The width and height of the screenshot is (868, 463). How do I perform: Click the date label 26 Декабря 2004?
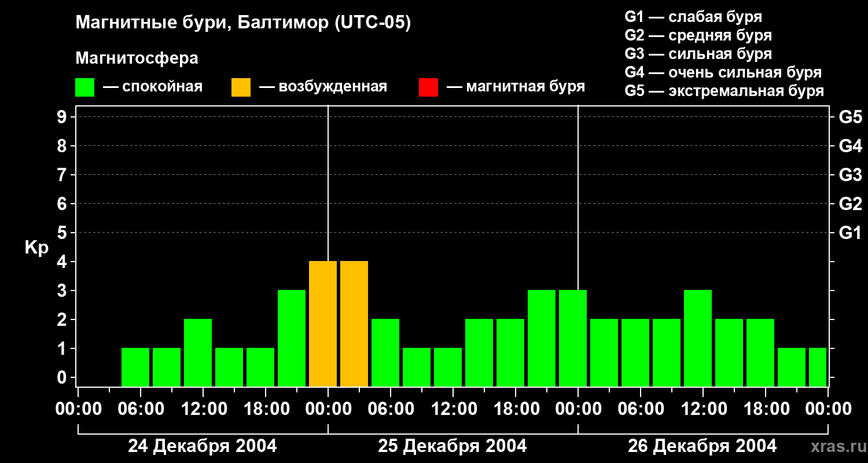click(x=703, y=446)
